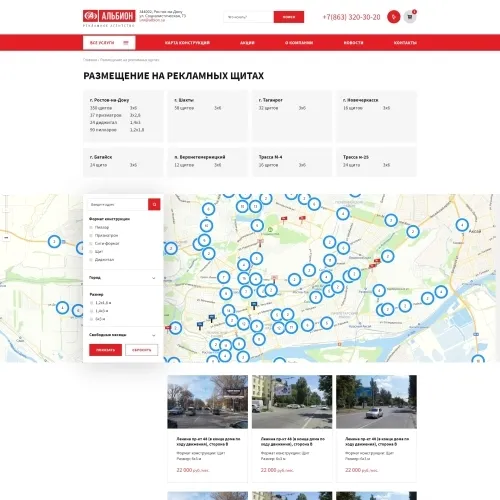Open the Акции menu item
The height and width of the screenshot is (500, 500).
[x=247, y=43]
